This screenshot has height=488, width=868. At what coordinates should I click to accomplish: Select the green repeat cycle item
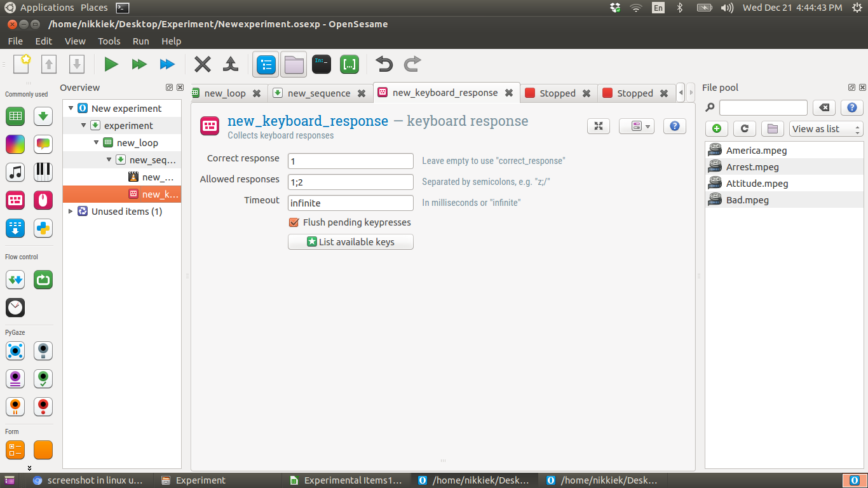43,280
